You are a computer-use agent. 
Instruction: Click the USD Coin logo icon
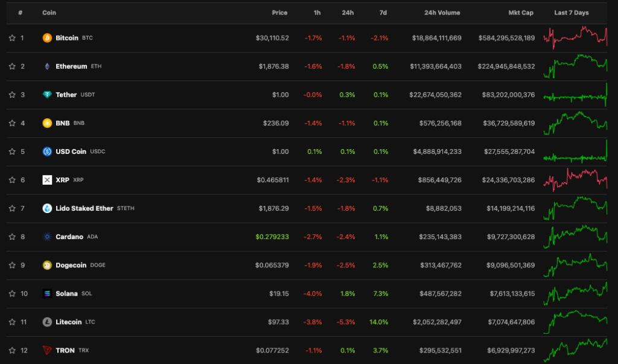(47, 152)
